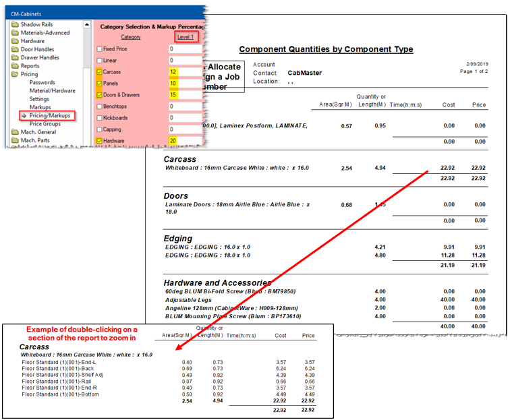The height and width of the screenshot is (420, 510).
Task: Collapse the Pricing folder in tree
Action: click(15, 74)
